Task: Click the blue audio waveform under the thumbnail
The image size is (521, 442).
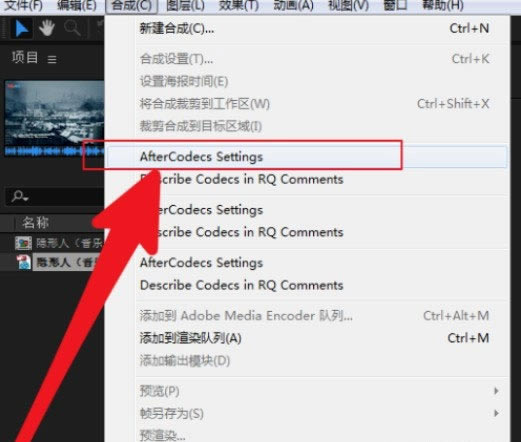Action: click(x=55, y=151)
